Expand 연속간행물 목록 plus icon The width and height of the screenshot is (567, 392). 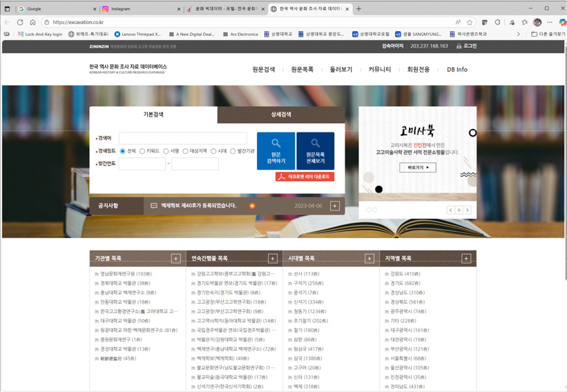point(273,259)
